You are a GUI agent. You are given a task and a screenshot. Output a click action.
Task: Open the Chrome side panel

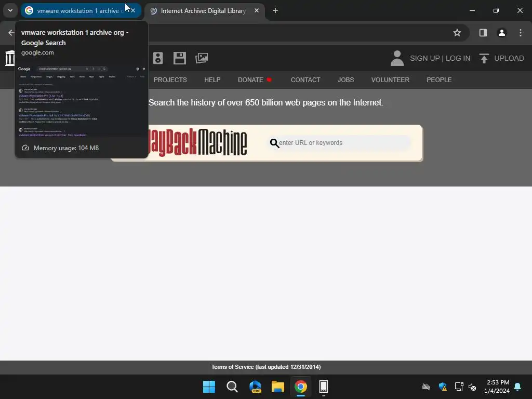(483, 33)
